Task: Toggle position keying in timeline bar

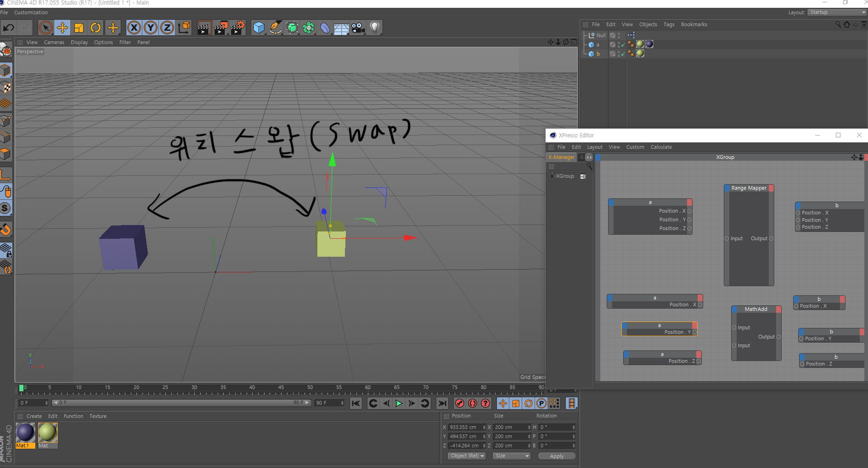Action: (503, 403)
